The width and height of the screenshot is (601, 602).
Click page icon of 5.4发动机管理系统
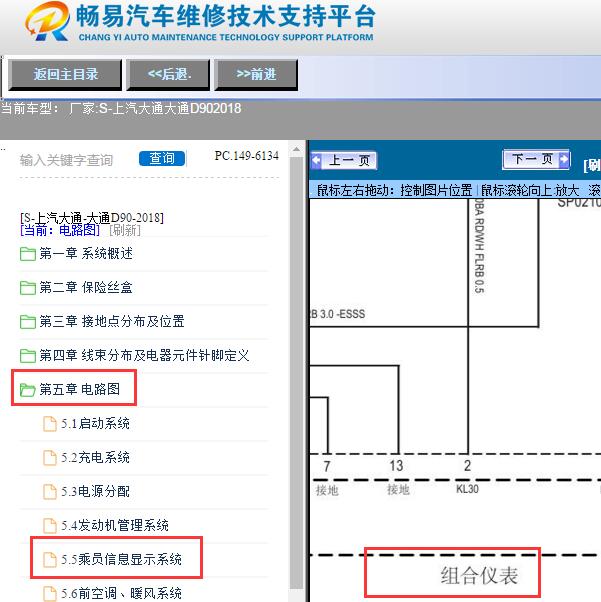50,526
